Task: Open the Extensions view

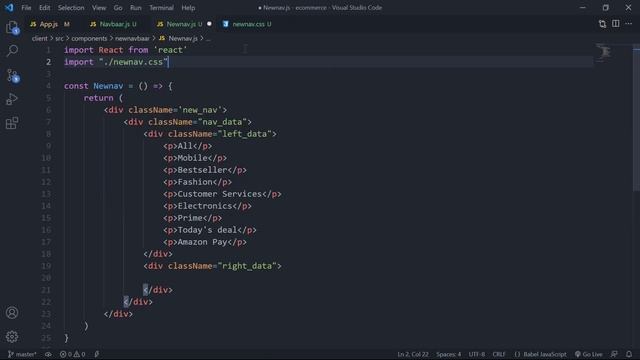Action: pos(12,123)
